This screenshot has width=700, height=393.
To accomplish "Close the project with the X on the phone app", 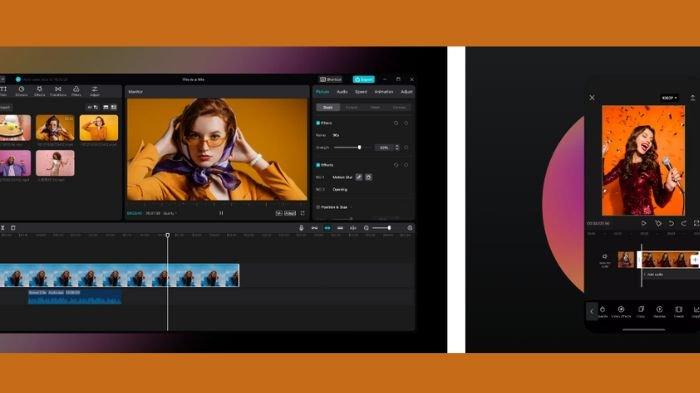I will 592,97.
